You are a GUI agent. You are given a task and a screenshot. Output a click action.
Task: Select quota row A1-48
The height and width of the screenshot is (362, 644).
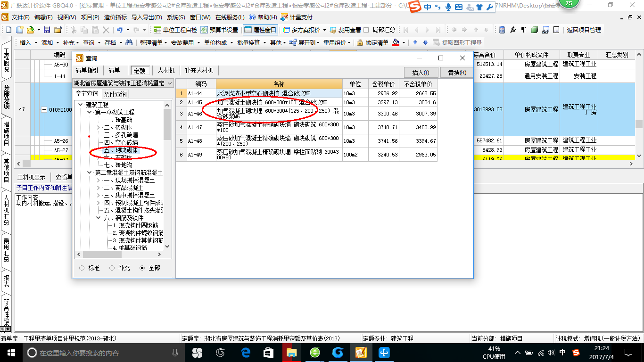[306, 141]
